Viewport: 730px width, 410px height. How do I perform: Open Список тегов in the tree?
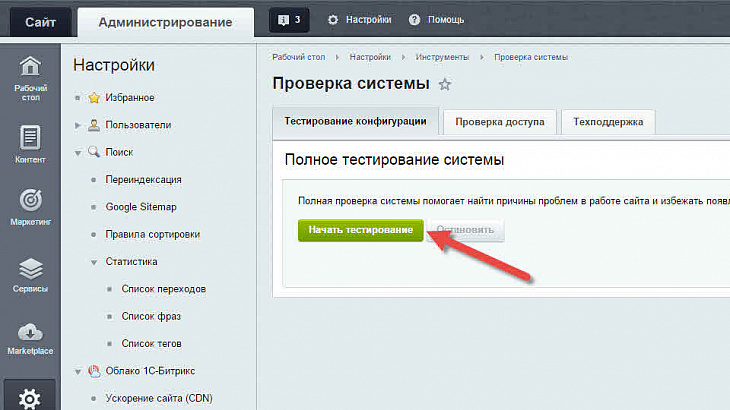[151, 343]
